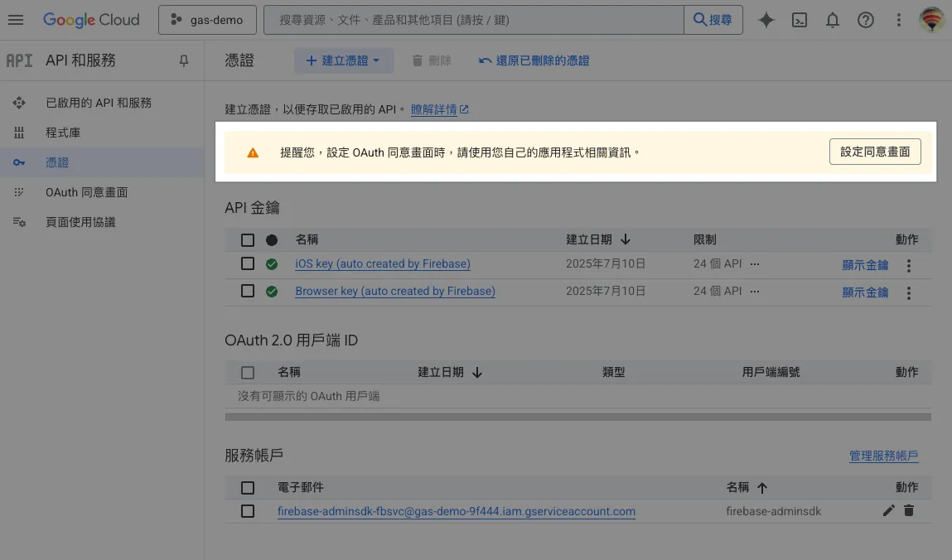
Task: Click the pin icon beside API 和服務
Action: (184, 60)
